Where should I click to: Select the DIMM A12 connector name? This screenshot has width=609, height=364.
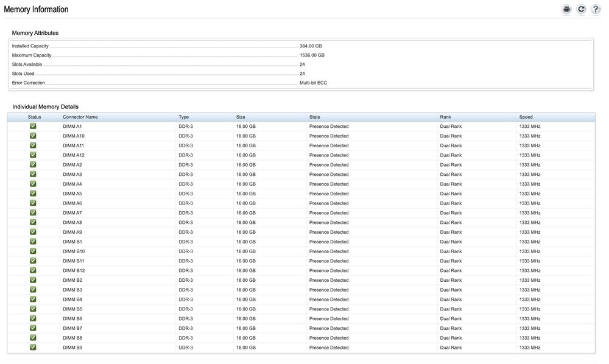[x=74, y=155]
